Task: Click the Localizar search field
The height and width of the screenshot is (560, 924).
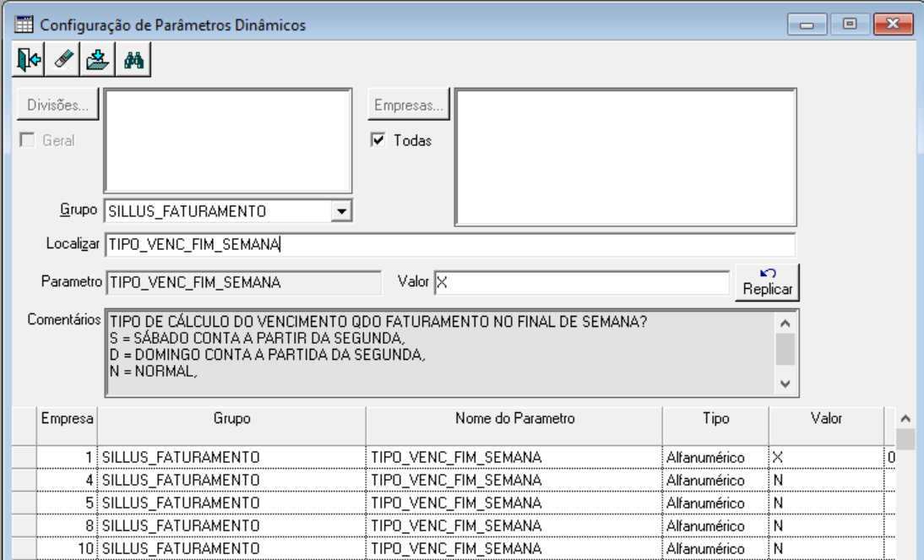Action: [x=450, y=245]
